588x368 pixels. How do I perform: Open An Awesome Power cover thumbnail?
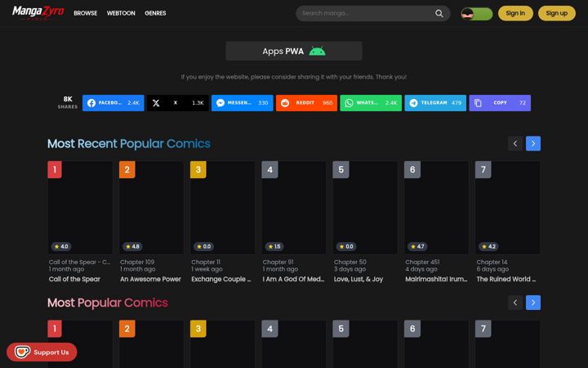pyautogui.click(x=151, y=208)
